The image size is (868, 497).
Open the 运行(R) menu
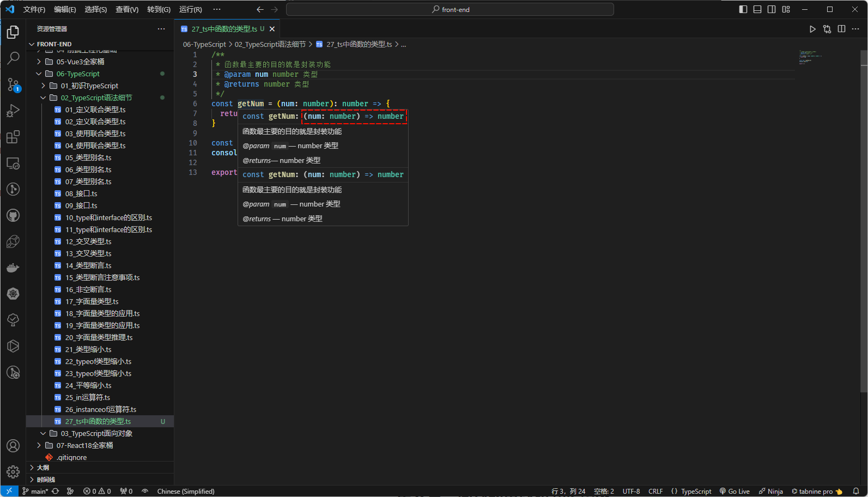click(x=190, y=9)
